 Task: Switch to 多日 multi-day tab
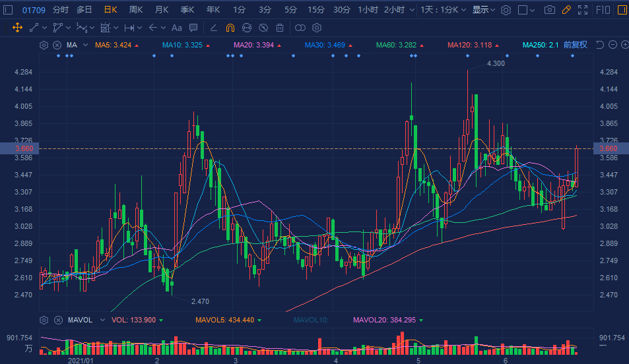tap(84, 10)
